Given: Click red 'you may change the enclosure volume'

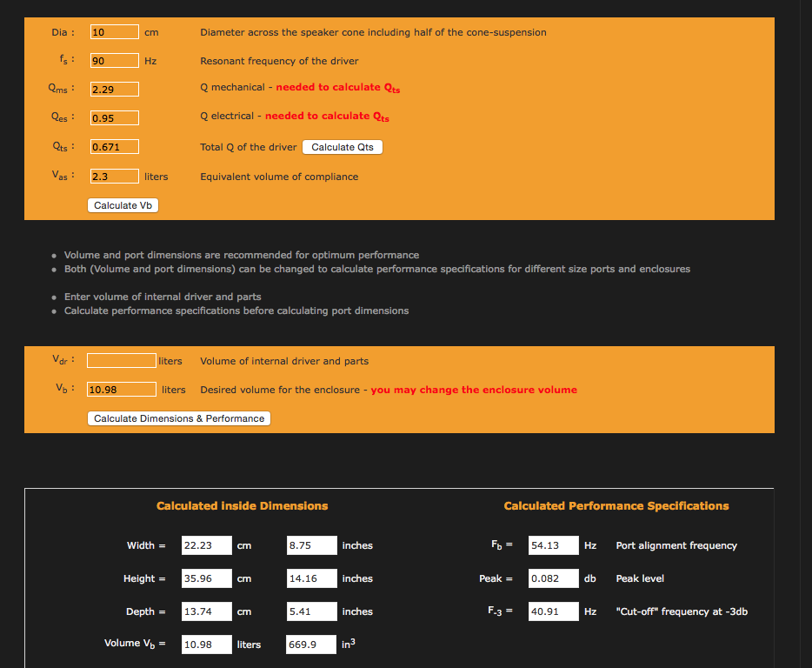Looking at the screenshot, I should (474, 390).
